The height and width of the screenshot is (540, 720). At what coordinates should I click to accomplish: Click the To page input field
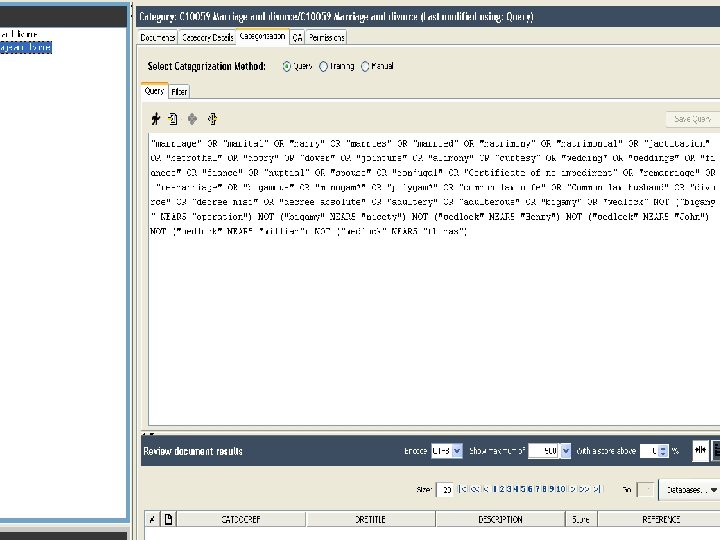coord(646,490)
